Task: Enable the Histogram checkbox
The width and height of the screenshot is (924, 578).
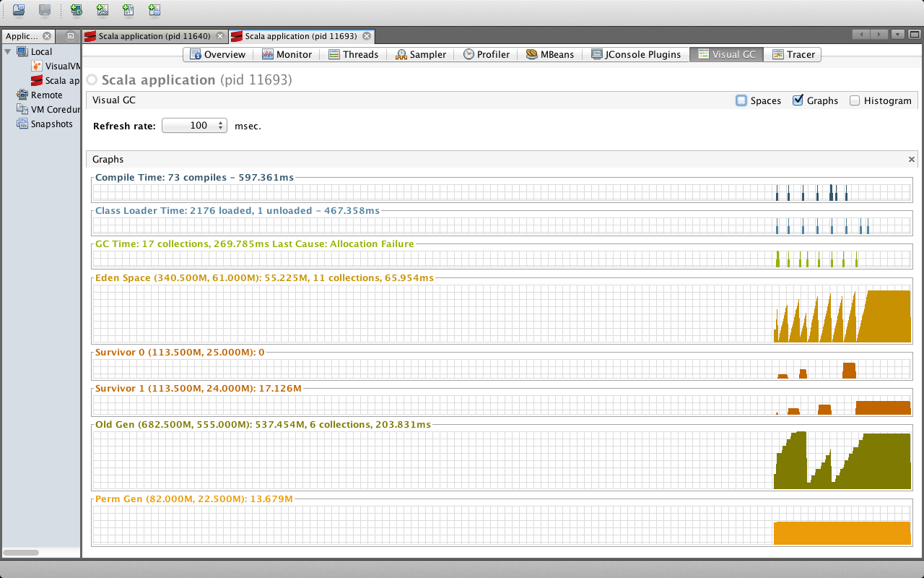Action: tap(855, 100)
